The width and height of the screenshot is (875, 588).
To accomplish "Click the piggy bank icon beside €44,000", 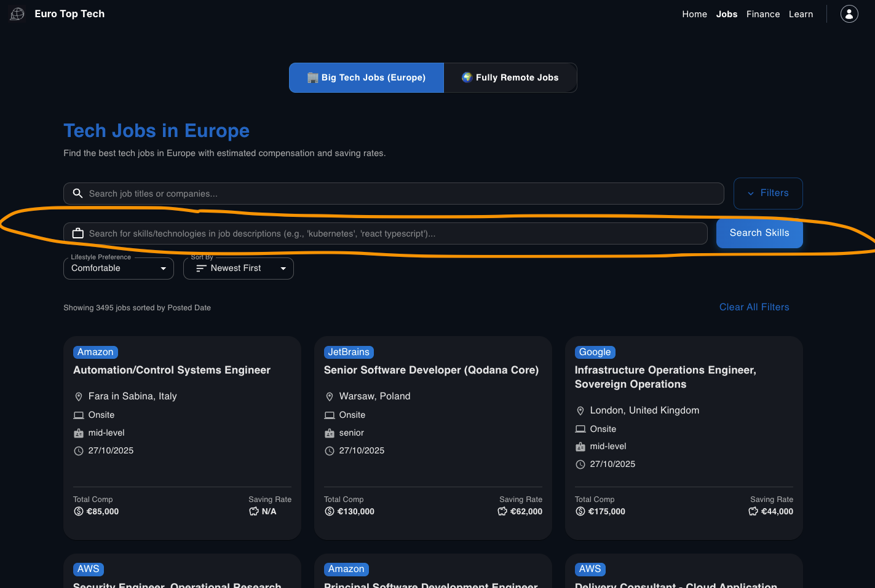I will coord(753,511).
